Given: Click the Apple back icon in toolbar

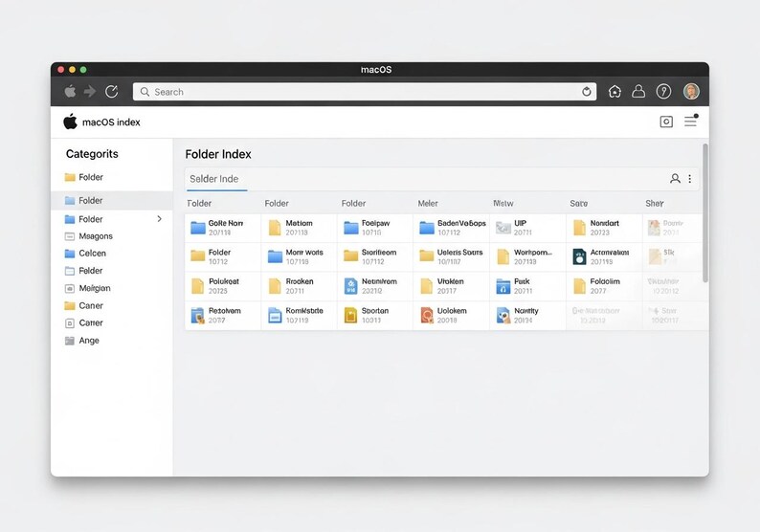Looking at the screenshot, I should (70, 91).
